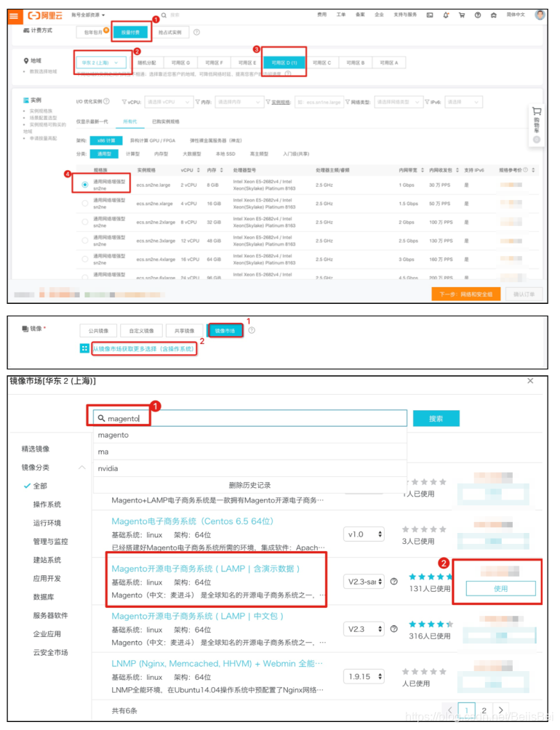Click the magento search input field
The height and width of the screenshot is (730, 560).
(250, 418)
